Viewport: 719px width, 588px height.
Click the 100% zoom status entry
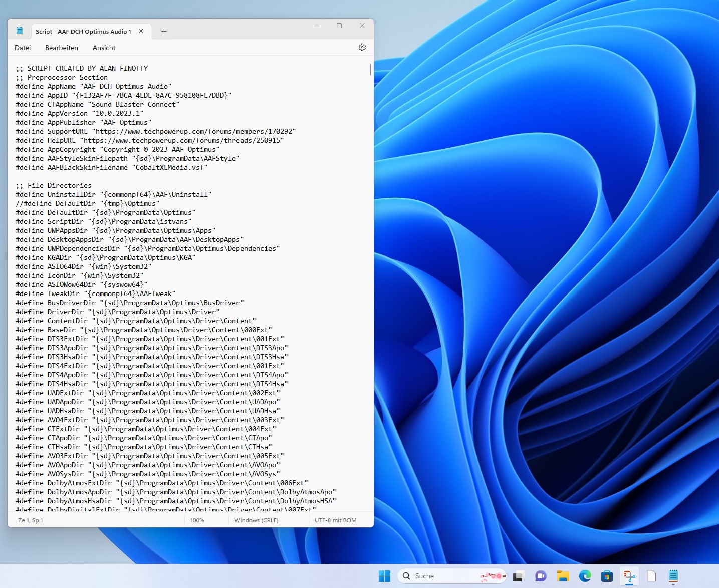pos(197,520)
